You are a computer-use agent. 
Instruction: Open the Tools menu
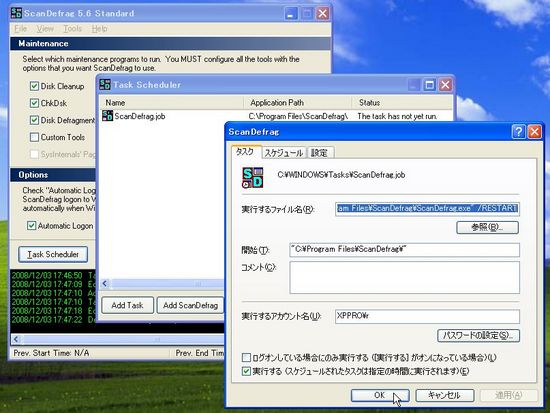coord(73,29)
